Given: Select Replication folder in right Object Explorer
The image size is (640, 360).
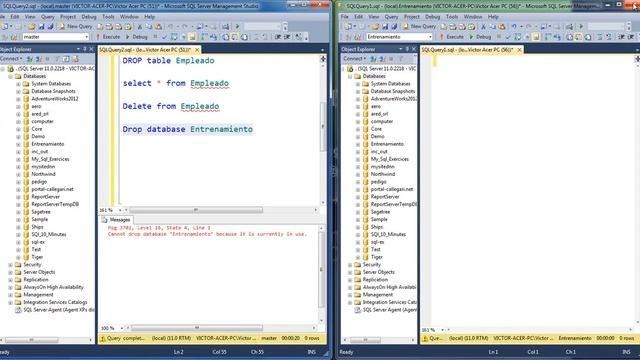Looking at the screenshot, I should (375, 280).
